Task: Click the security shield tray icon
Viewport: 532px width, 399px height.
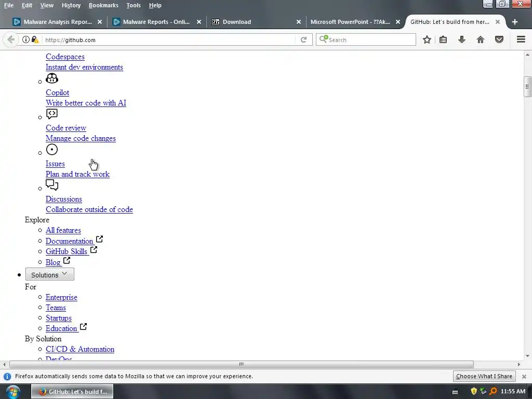Action: 474,391
